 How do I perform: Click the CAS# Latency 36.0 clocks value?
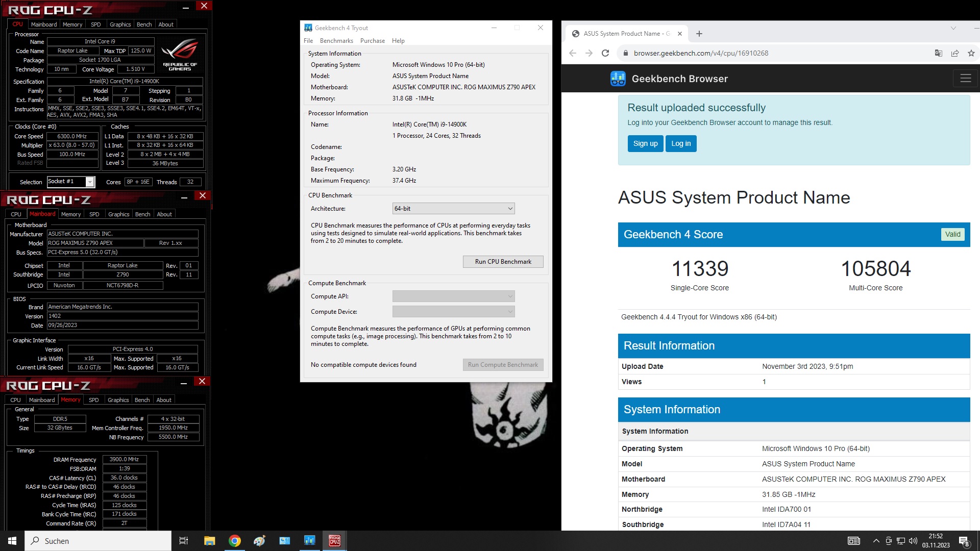(x=125, y=478)
